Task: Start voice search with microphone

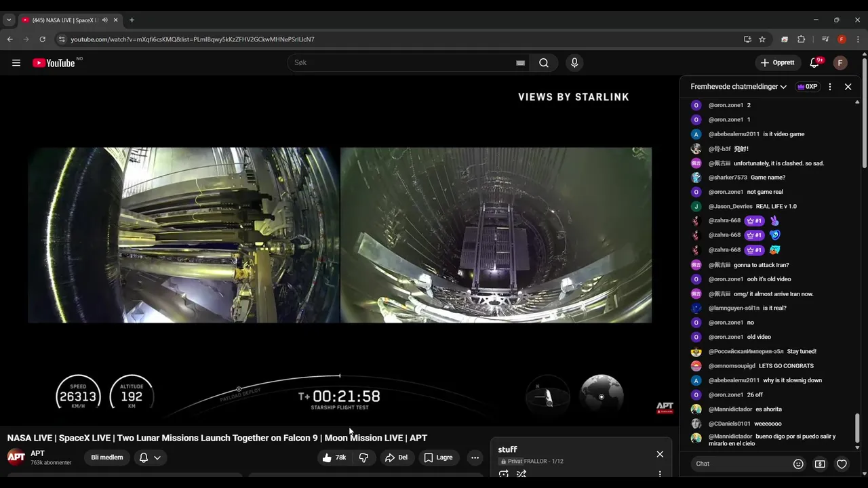Action: click(x=574, y=63)
